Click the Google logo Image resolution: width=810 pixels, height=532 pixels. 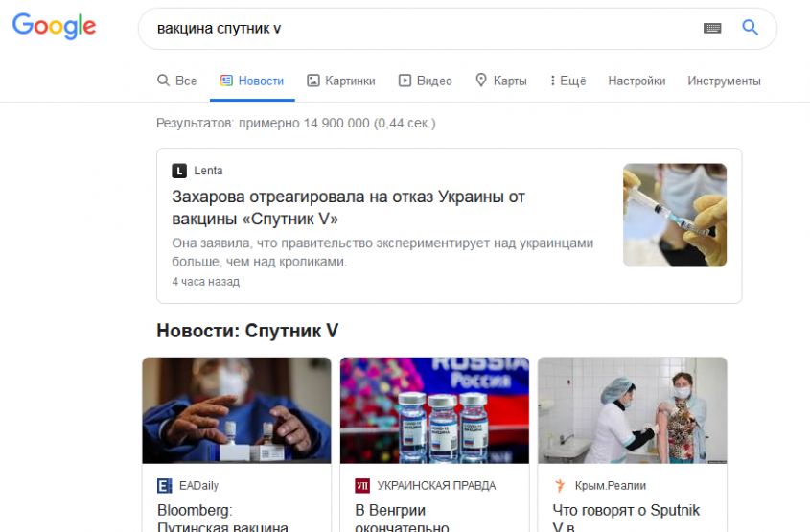pos(54,27)
